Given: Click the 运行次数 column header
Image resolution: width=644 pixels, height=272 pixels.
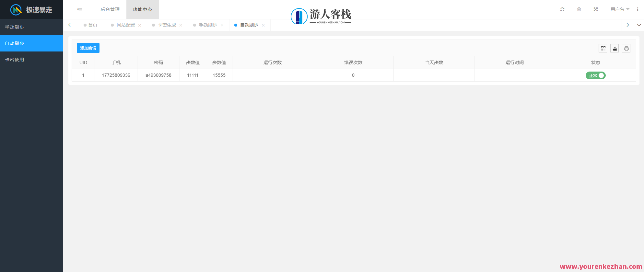Looking at the screenshot, I should coord(273,62).
